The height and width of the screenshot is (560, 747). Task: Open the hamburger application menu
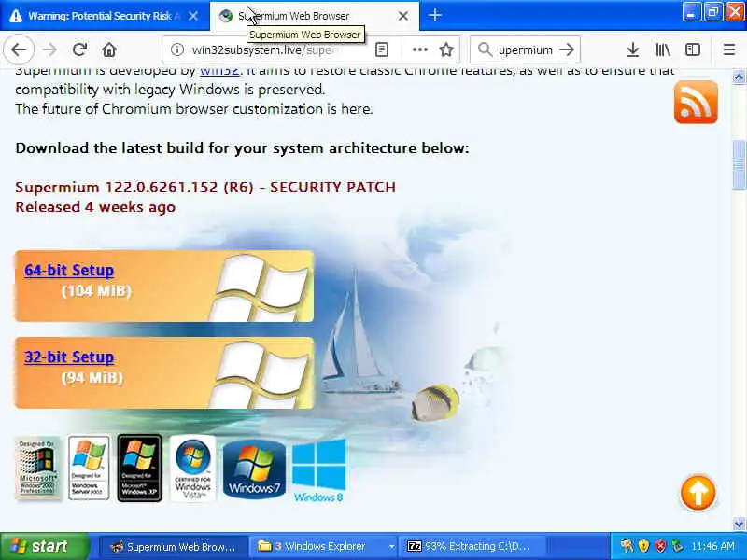click(x=729, y=49)
